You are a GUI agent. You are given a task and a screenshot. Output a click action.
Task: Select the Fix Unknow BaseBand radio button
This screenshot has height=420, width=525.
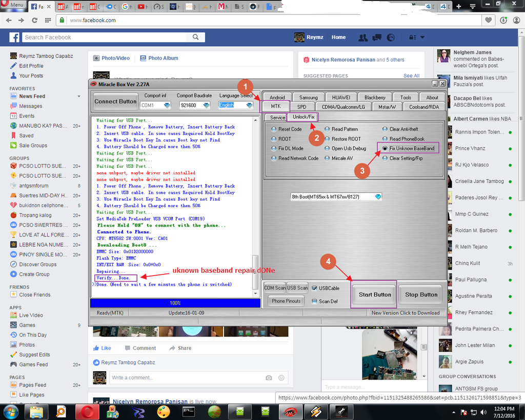(386, 149)
